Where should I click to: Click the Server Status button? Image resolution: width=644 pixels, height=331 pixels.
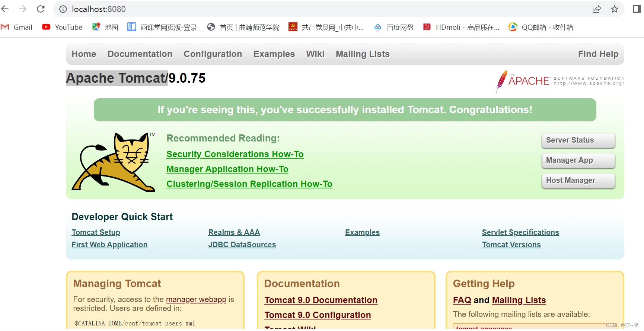click(x=578, y=140)
